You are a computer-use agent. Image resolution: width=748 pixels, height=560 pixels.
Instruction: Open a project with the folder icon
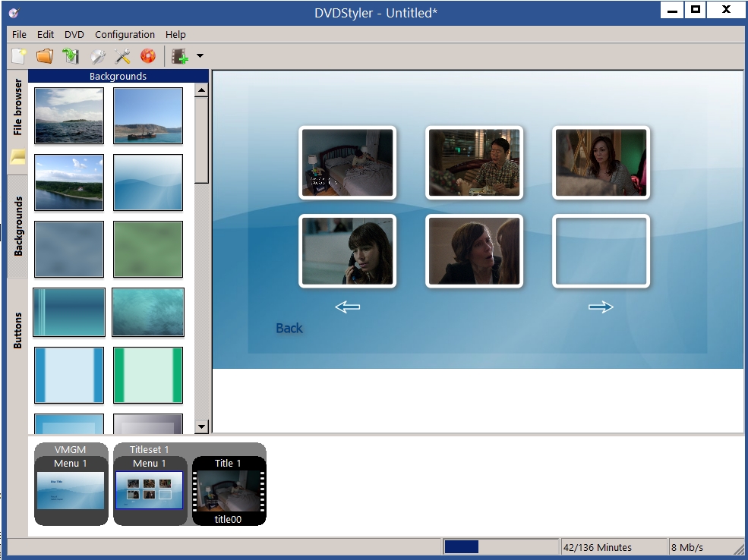click(44, 55)
